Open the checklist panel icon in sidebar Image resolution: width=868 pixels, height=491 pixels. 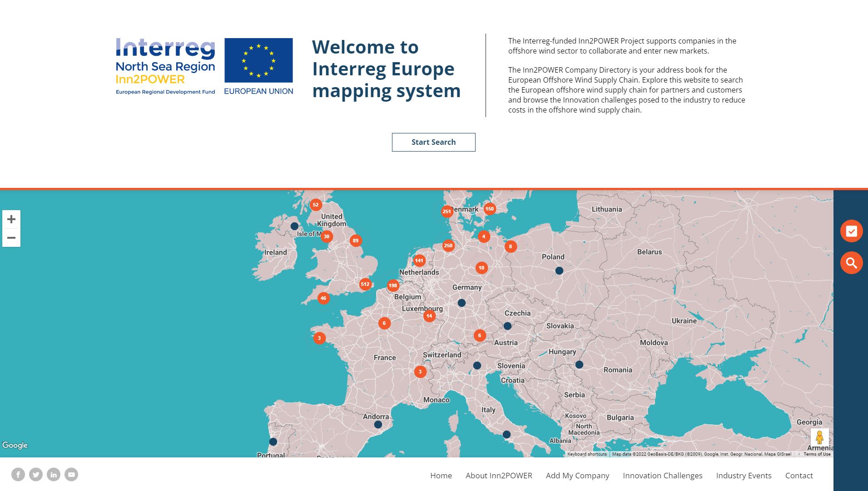coord(851,231)
